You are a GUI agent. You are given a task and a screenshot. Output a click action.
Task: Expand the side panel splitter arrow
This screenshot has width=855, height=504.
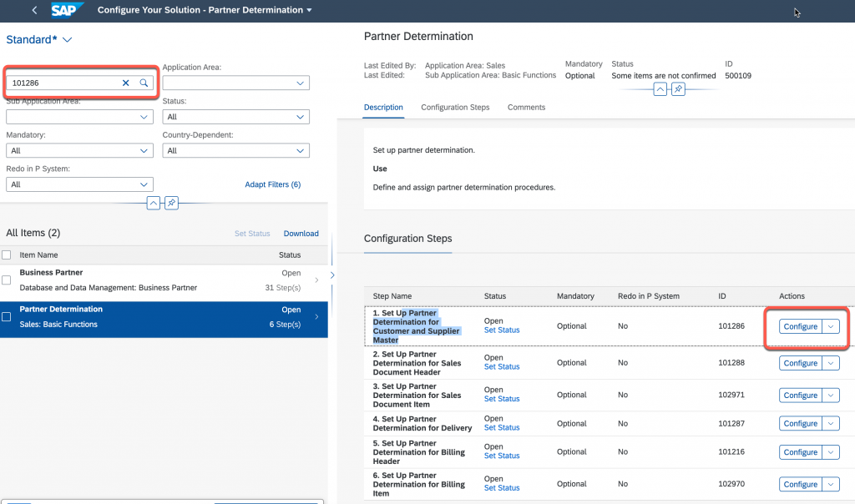[x=332, y=275]
